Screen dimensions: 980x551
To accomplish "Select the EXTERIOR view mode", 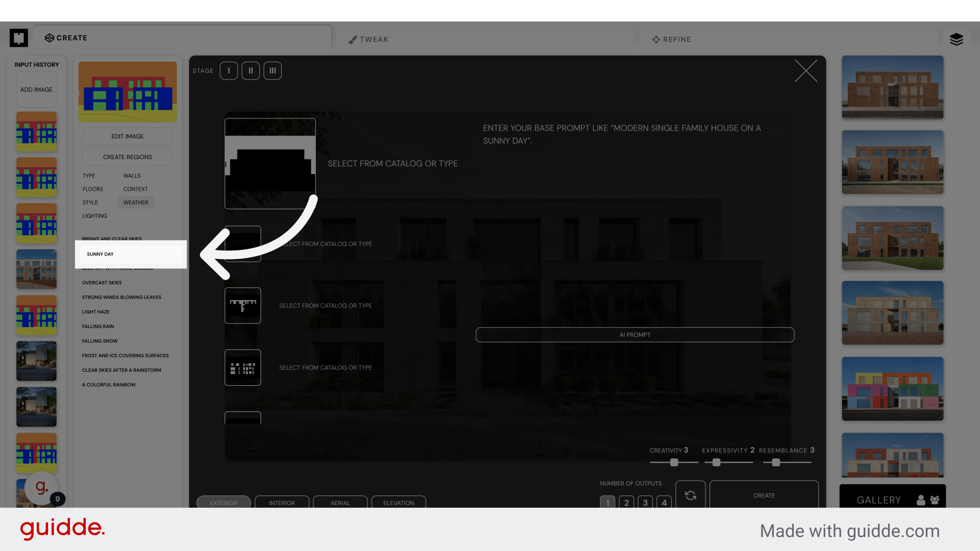I will (x=224, y=502).
